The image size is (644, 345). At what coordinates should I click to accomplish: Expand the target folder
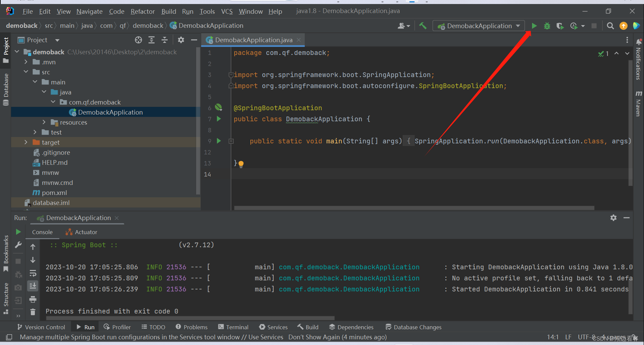pos(26,142)
